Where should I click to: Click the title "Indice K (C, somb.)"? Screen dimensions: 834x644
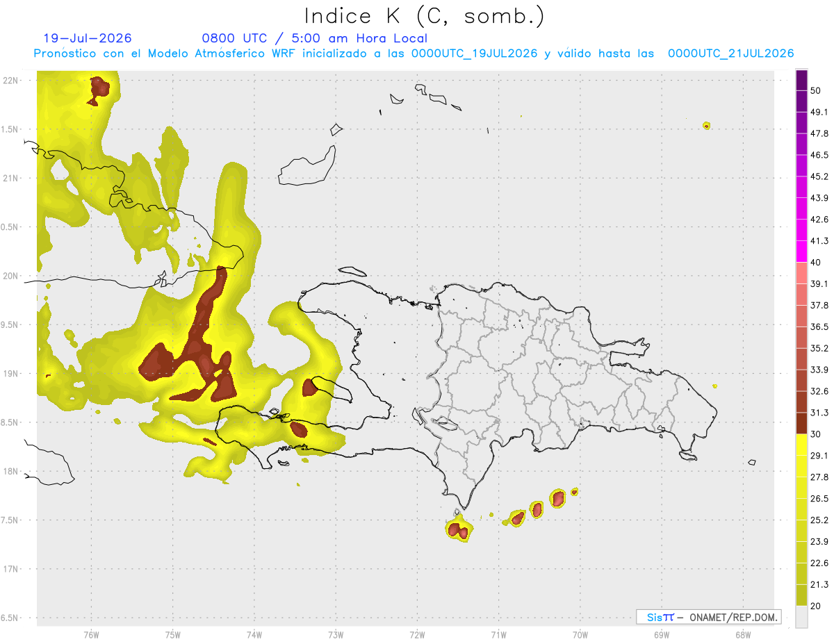click(x=425, y=17)
